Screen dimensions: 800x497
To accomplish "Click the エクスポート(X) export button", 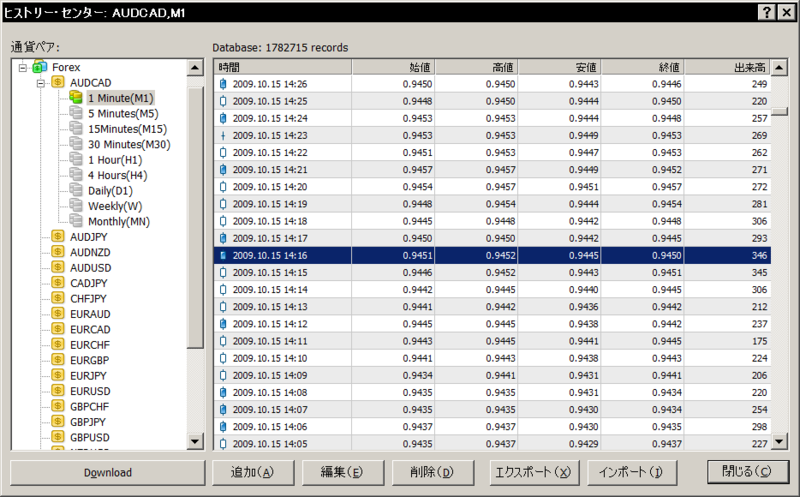I will pyautogui.click(x=534, y=473).
